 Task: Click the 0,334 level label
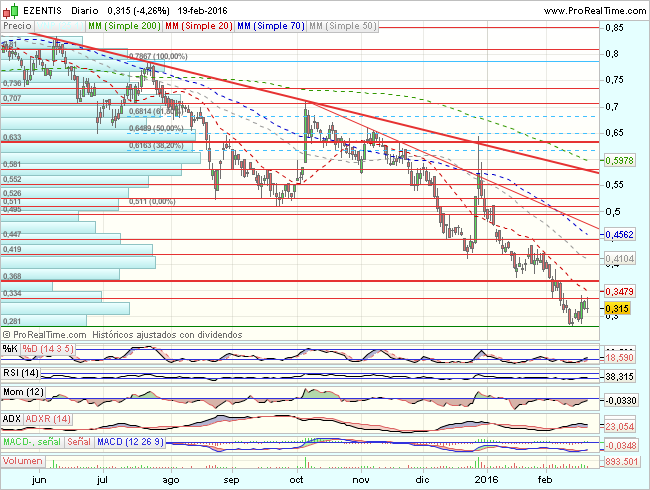coord(12,294)
